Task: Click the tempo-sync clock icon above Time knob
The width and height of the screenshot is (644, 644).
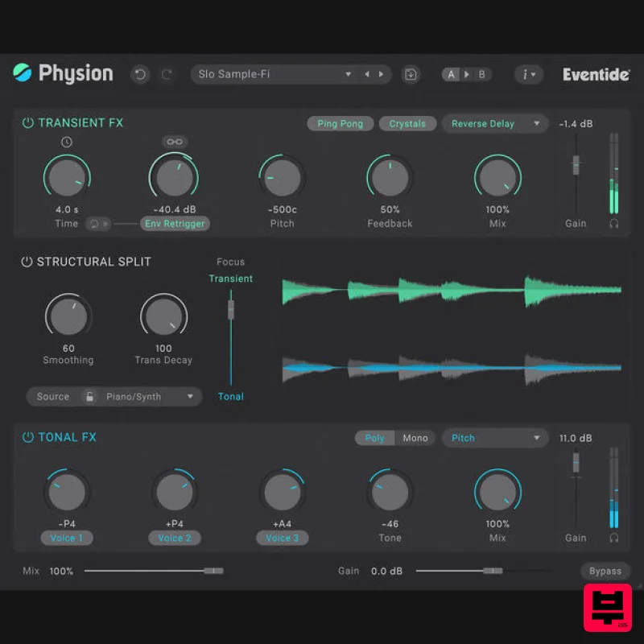Action: click(x=66, y=142)
